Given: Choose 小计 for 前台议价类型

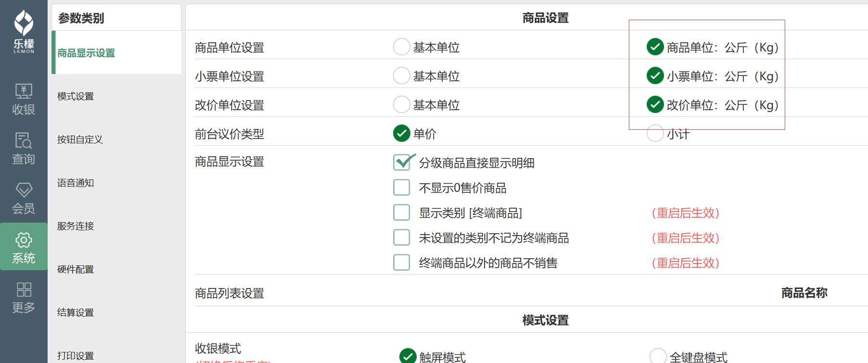Looking at the screenshot, I should (x=655, y=134).
